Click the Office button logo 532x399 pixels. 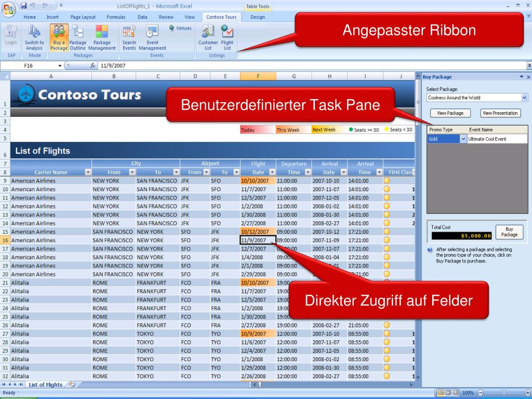click(x=9, y=9)
